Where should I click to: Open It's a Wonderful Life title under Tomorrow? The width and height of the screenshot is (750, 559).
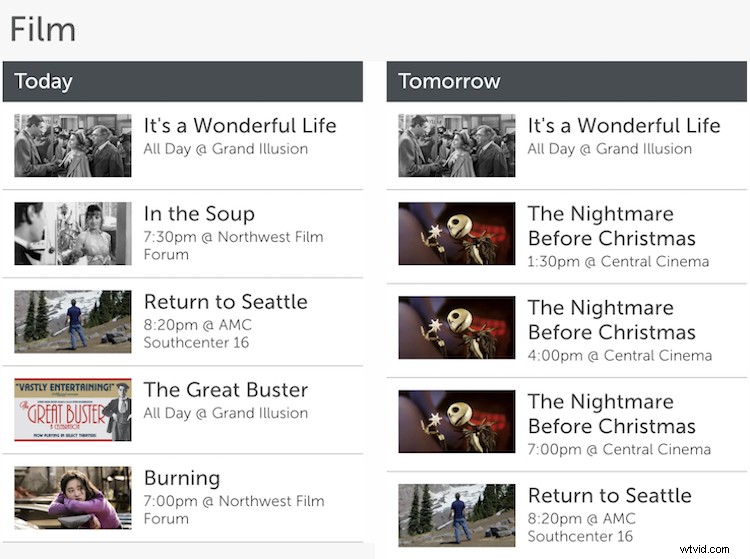(x=623, y=126)
